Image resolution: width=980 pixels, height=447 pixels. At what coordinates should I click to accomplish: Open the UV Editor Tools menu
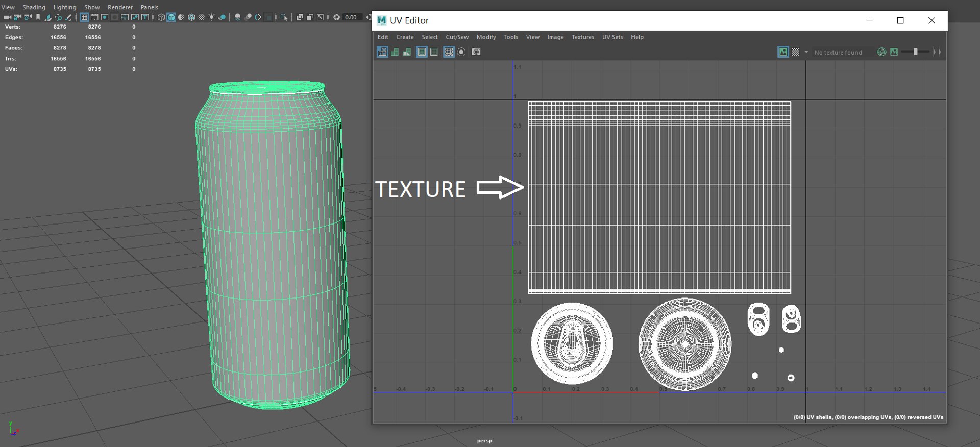[510, 37]
